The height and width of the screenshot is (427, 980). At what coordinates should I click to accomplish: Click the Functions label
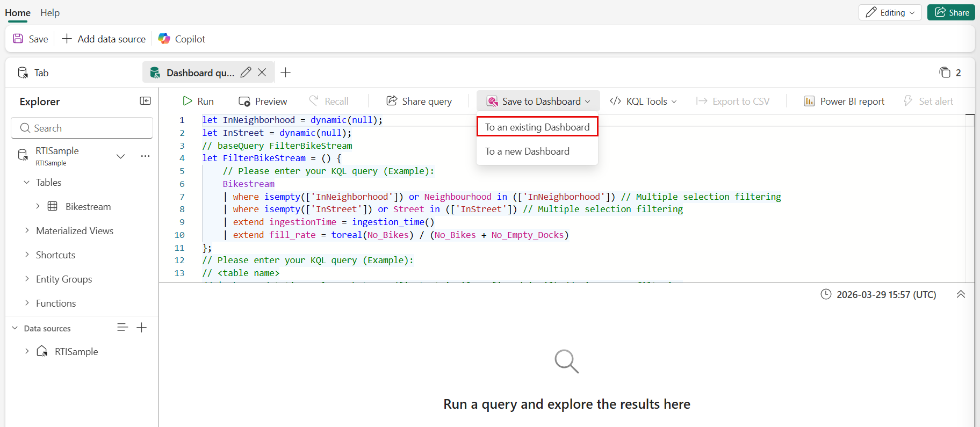pos(56,303)
